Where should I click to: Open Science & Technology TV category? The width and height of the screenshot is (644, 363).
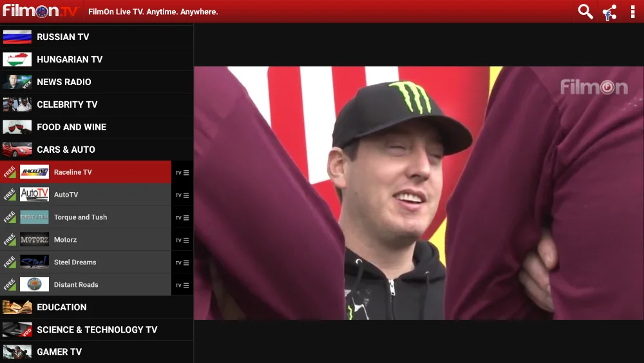pos(97,329)
